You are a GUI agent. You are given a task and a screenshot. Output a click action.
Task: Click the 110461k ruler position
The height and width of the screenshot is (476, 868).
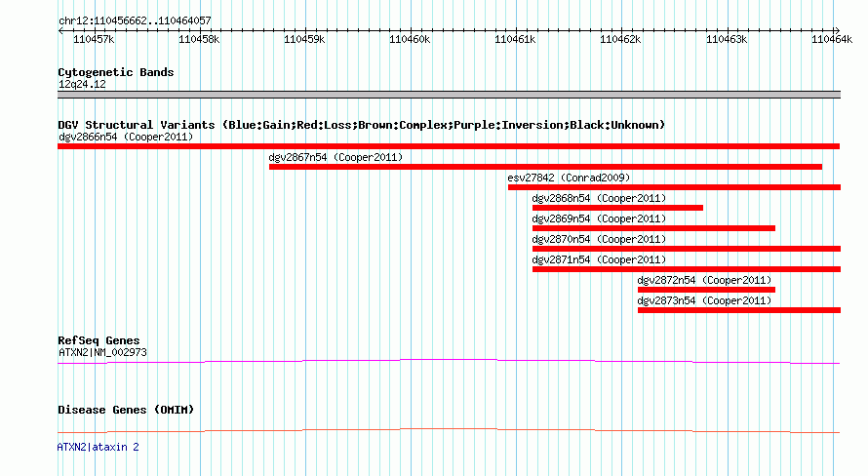click(515, 39)
